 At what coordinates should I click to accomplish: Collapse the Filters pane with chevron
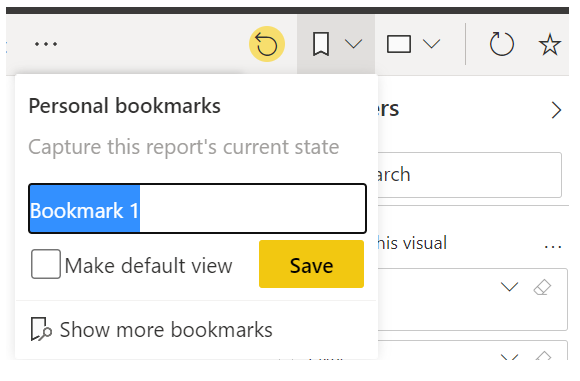point(556,110)
